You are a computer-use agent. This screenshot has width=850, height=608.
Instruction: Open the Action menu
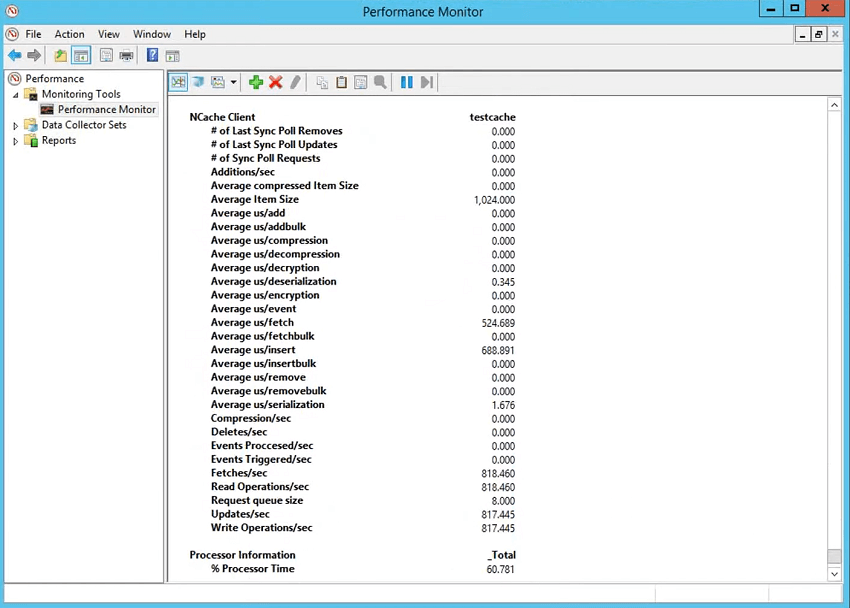69,34
